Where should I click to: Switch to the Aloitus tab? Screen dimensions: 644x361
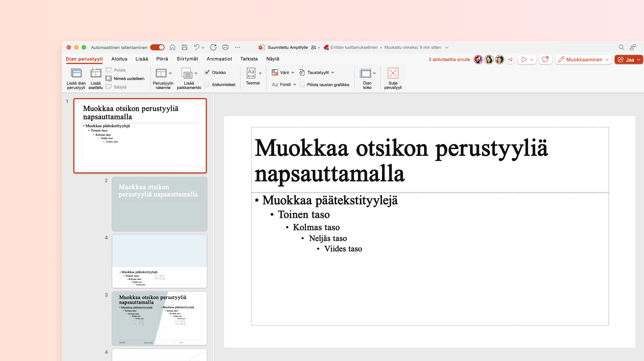119,59
